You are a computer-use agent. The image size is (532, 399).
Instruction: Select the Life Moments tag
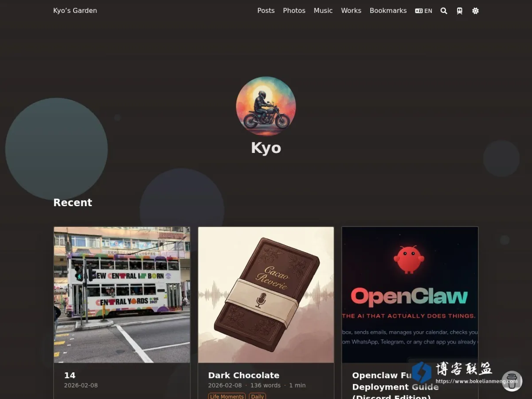pyautogui.click(x=227, y=396)
